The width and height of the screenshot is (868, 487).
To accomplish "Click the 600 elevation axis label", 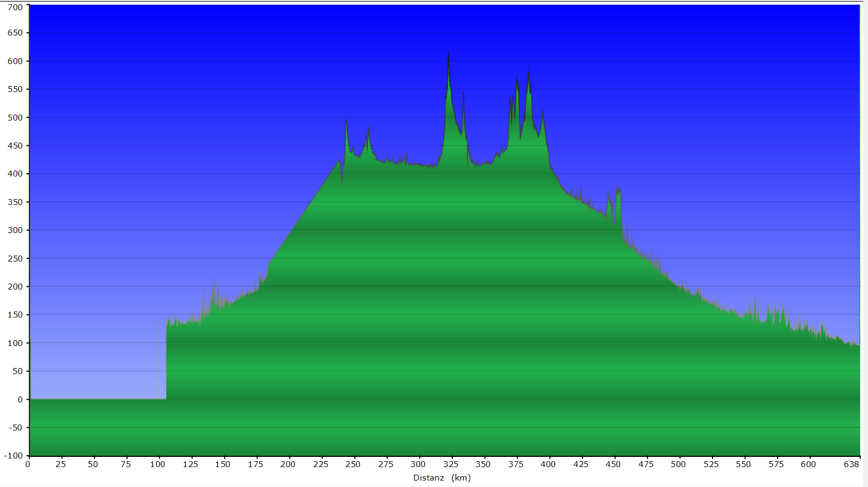I will pos(15,61).
